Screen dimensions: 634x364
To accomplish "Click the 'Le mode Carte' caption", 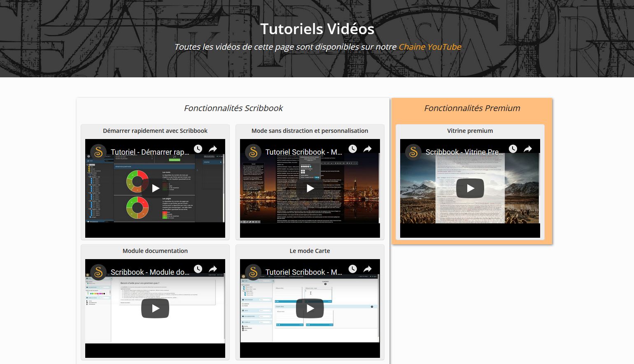I will pos(310,251).
